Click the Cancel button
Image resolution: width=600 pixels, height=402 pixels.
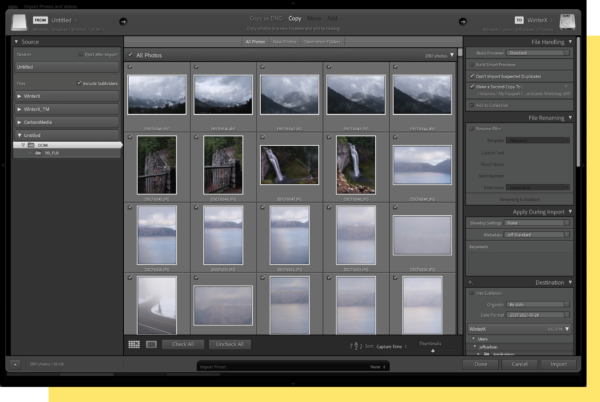click(x=520, y=364)
